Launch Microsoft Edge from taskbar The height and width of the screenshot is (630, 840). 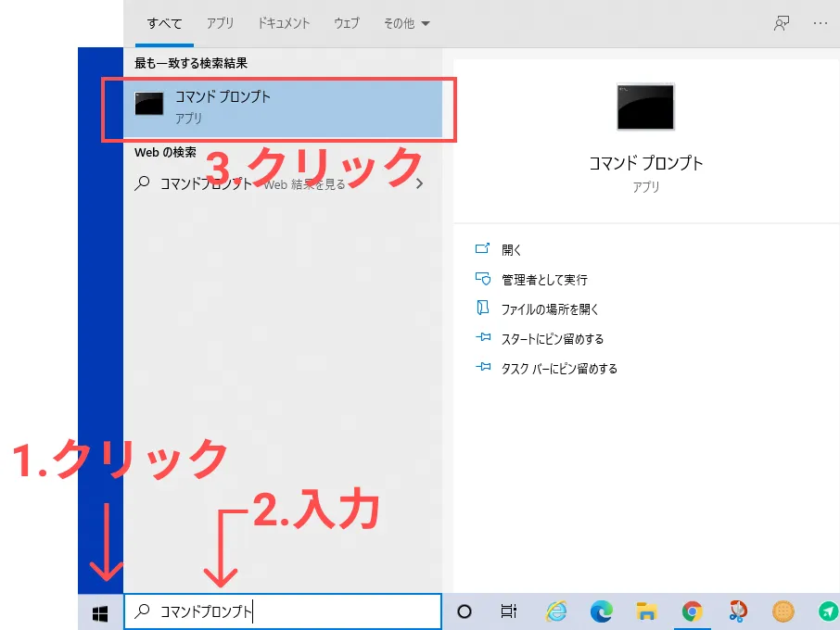[x=601, y=611]
